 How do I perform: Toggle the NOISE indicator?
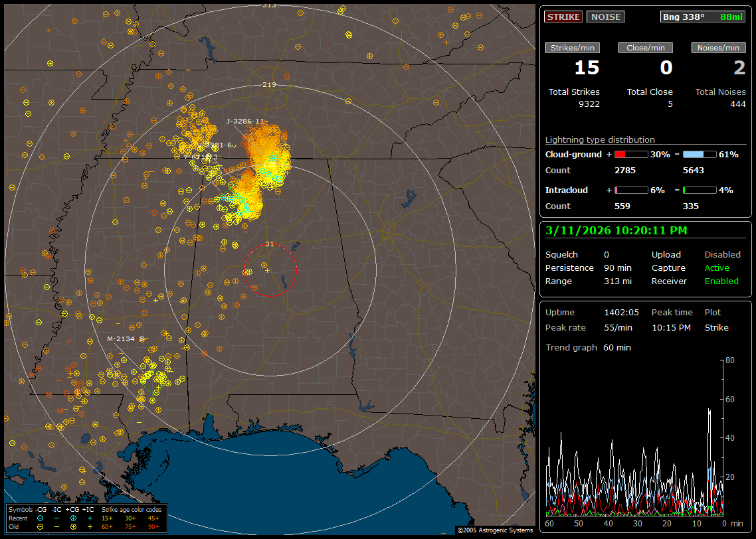click(605, 17)
